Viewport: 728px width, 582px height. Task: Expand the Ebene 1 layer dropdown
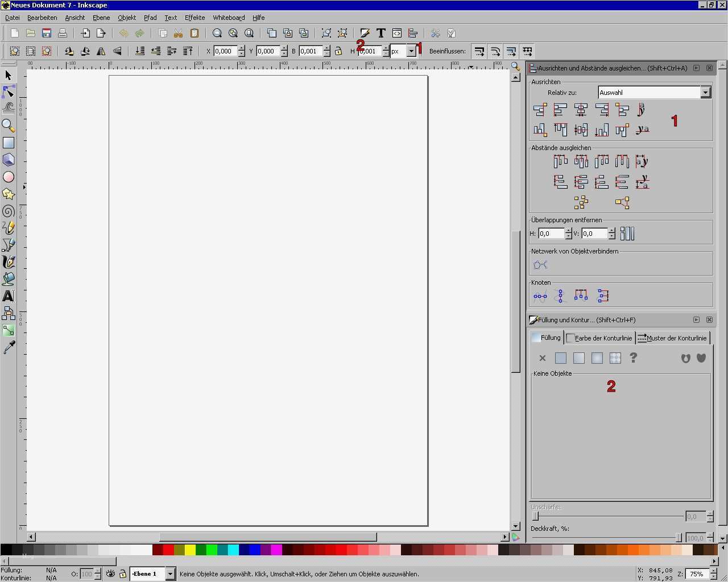point(170,574)
